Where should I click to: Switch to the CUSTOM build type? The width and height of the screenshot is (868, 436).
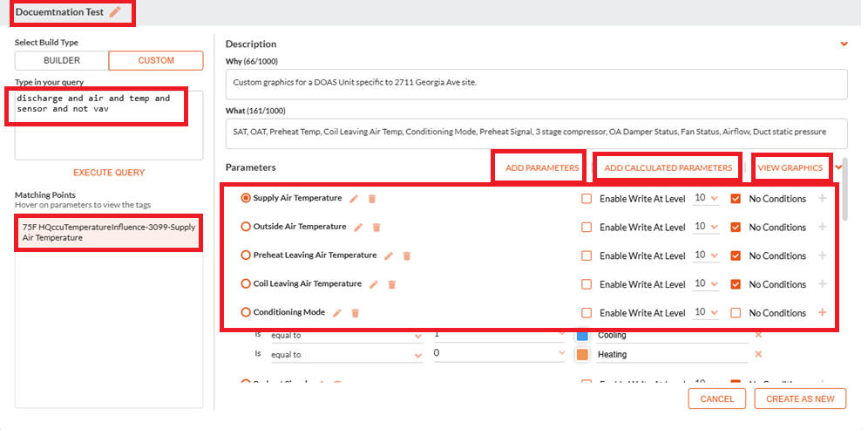click(x=156, y=60)
